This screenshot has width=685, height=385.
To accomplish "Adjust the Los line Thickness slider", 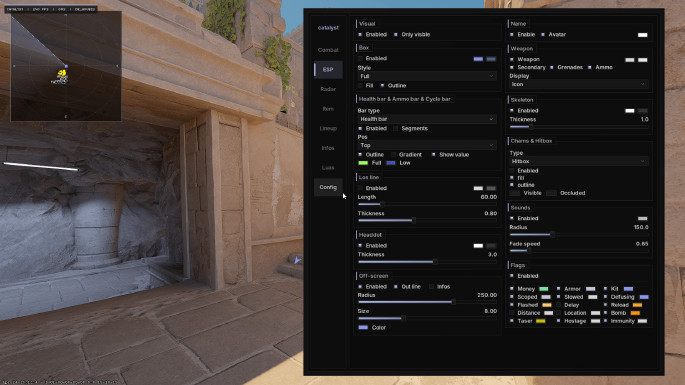I will [427, 220].
